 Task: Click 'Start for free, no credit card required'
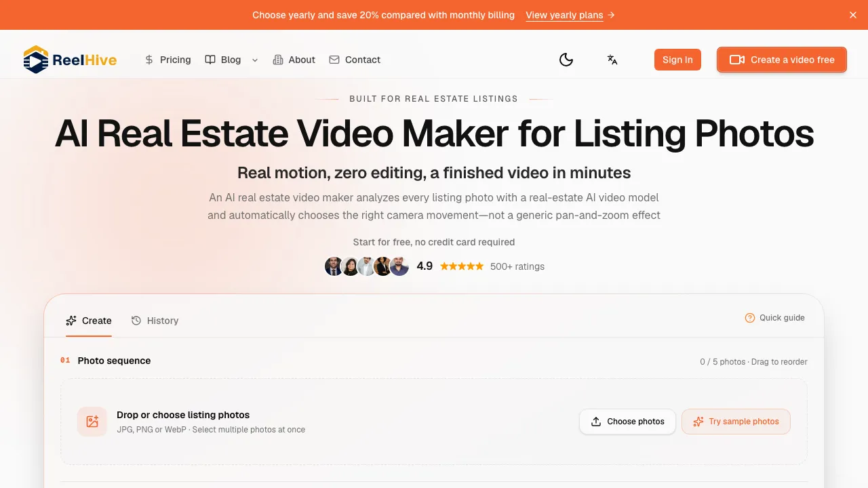434,242
